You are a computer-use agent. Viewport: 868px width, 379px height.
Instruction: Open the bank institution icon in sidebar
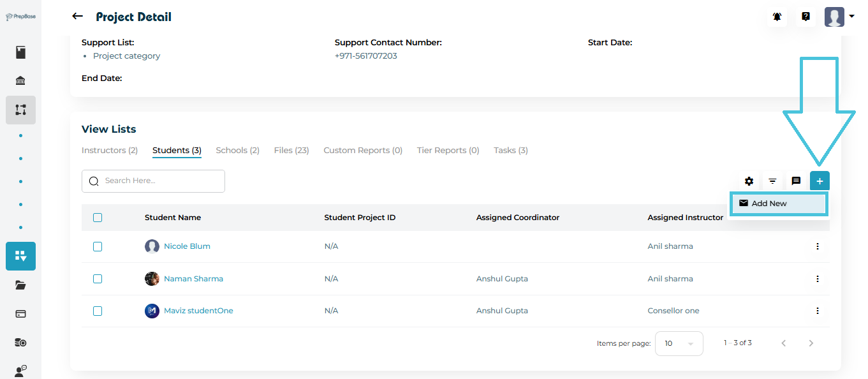coord(20,81)
